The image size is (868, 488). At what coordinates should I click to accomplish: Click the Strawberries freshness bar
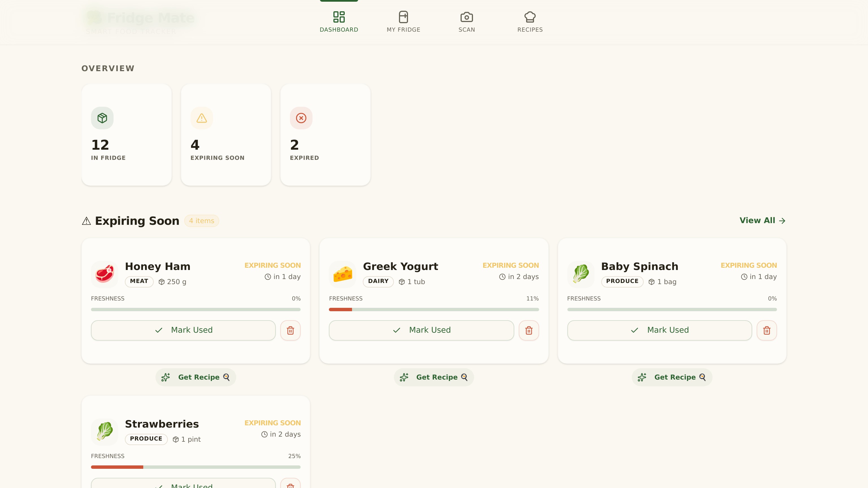pos(196,467)
